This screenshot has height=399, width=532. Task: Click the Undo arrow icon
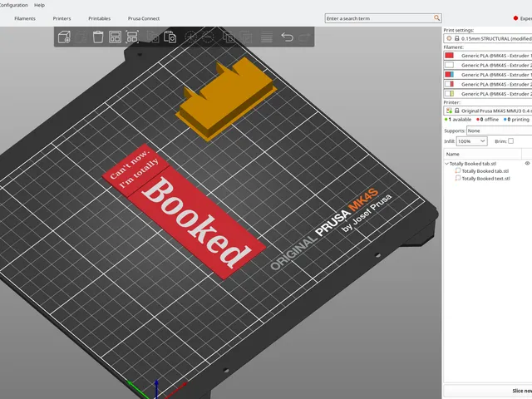[287, 37]
